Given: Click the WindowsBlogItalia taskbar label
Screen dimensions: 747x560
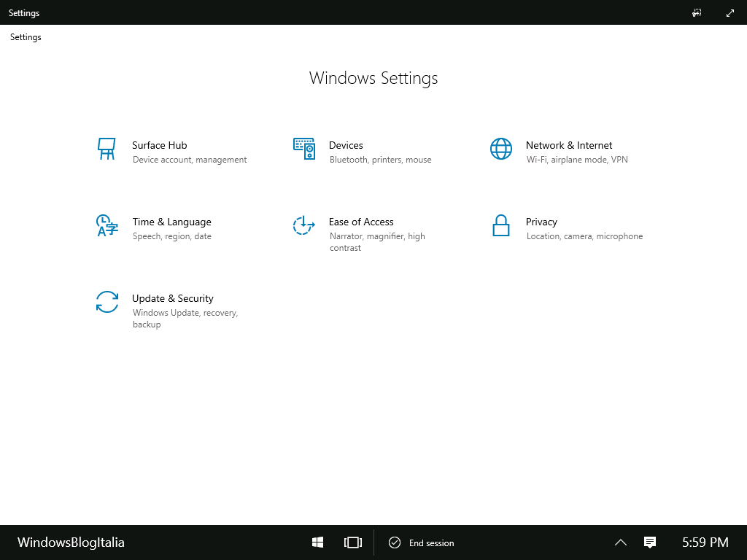Looking at the screenshot, I should [x=71, y=542].
